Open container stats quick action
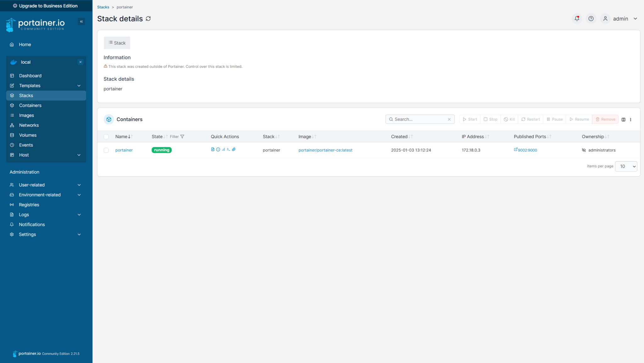The height and width of the screenshot is (363, 644). pyautogui.click(x=223, y=150)
